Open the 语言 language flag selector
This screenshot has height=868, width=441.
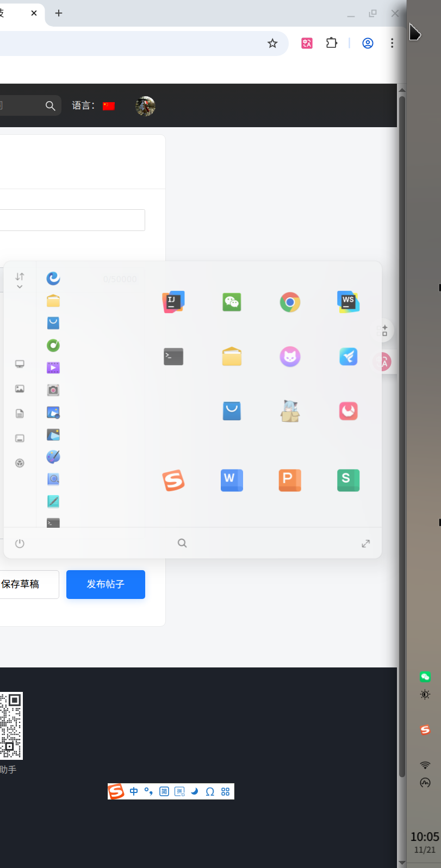109,106
